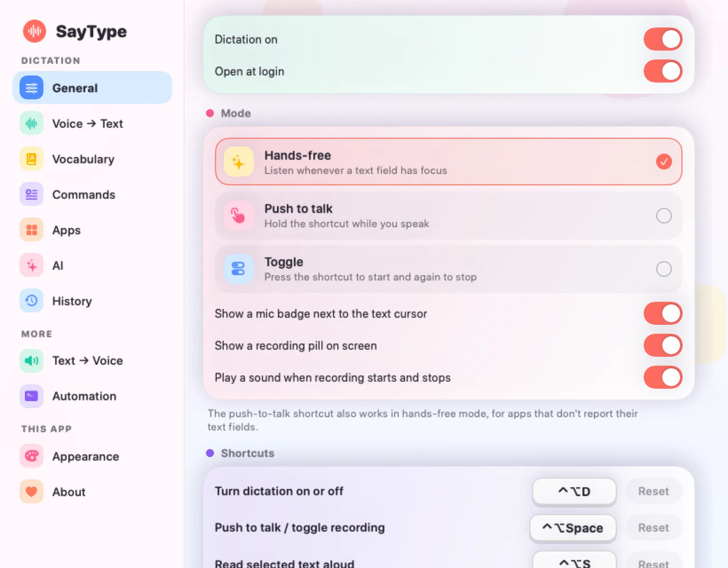
Task: Click the 'Listen whenever a text field has focus' text
Action: coord(356,170)
